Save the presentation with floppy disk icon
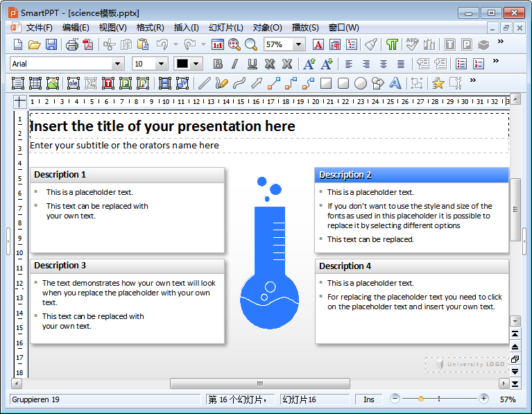Image resolution: width=532 pixels, height=414 pixels. click(51, 44)
